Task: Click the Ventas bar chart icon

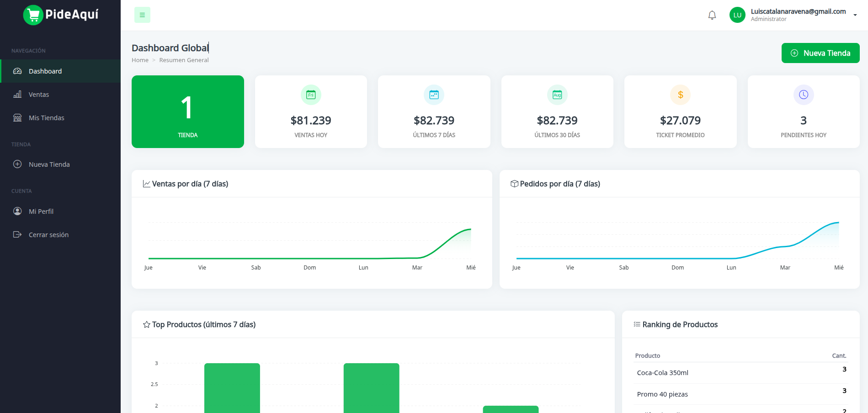Action: (17, 95)
